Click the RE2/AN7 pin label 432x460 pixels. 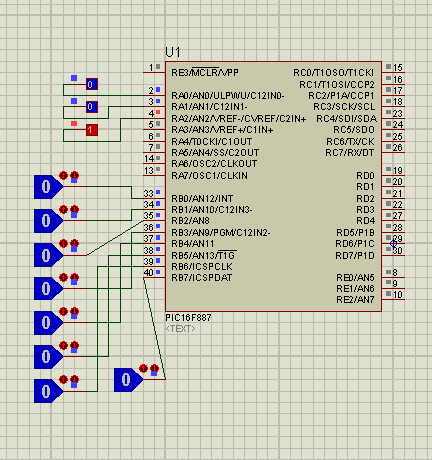tap(355, 300)
